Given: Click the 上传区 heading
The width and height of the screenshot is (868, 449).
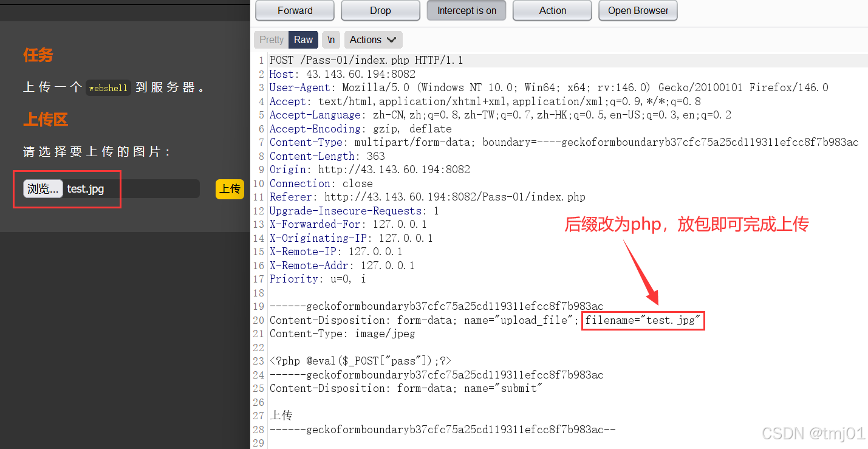Looking at the screenshot, I should coord(46,120).
